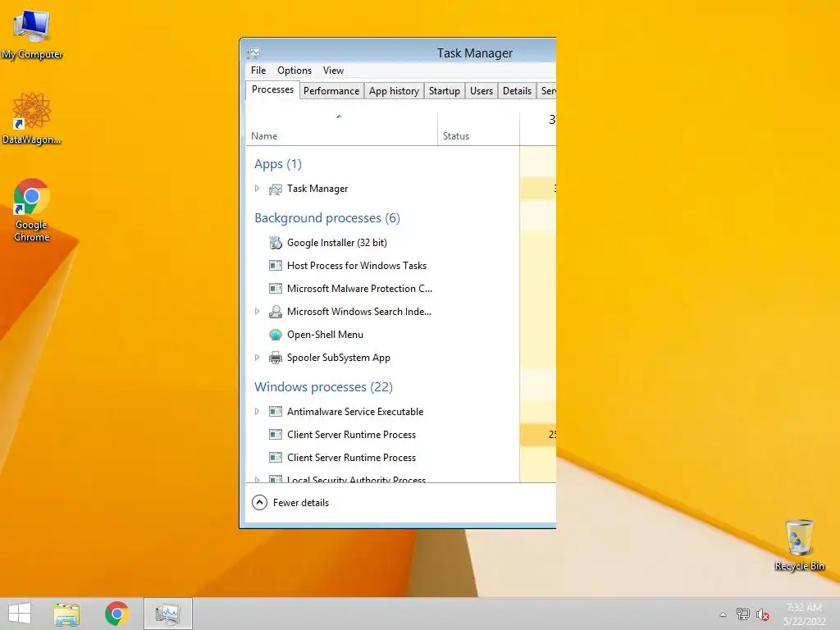Open the DataWagon desktop shortcut
Viewport: 840px width, 630px height.
pos(32,118)
